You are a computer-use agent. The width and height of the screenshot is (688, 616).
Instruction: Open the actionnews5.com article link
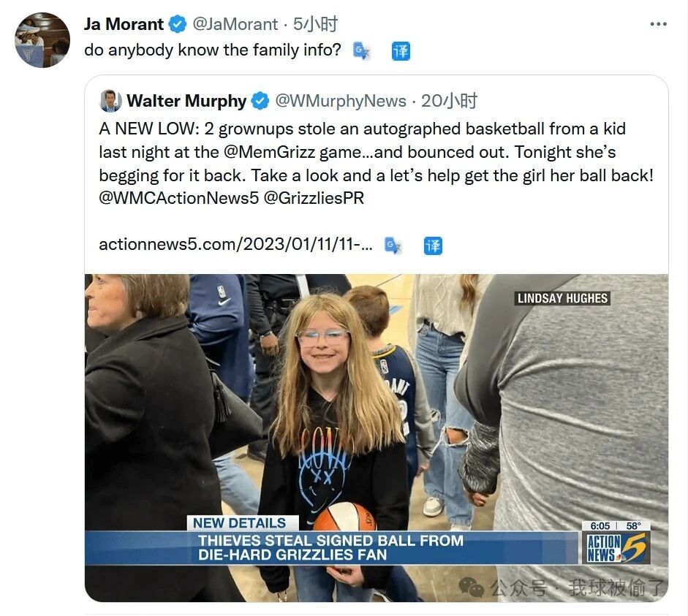(x=235, y=244)
